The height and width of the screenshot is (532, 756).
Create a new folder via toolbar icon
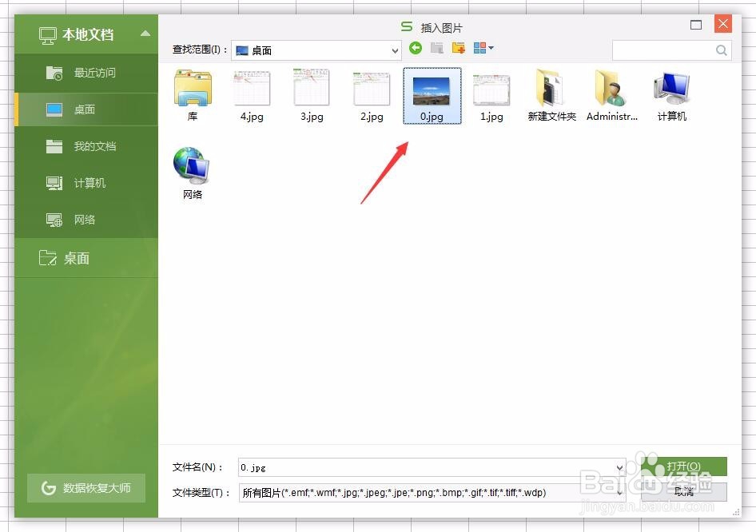459,48
